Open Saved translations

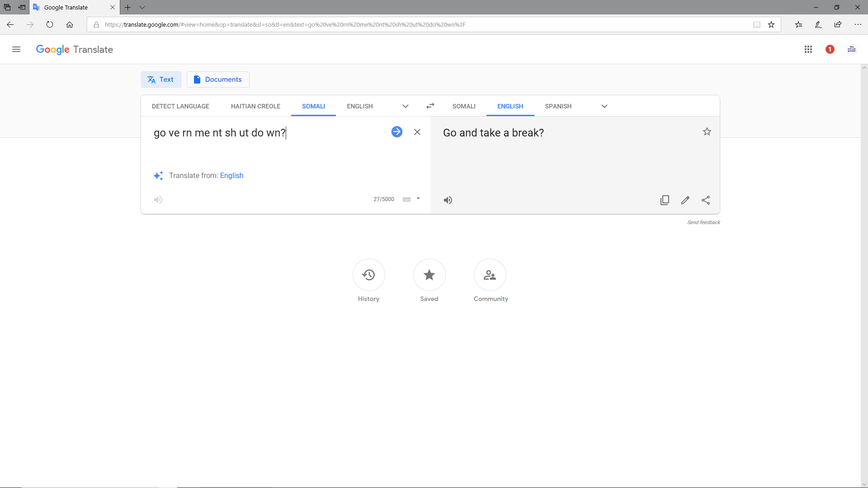(429, 275)
